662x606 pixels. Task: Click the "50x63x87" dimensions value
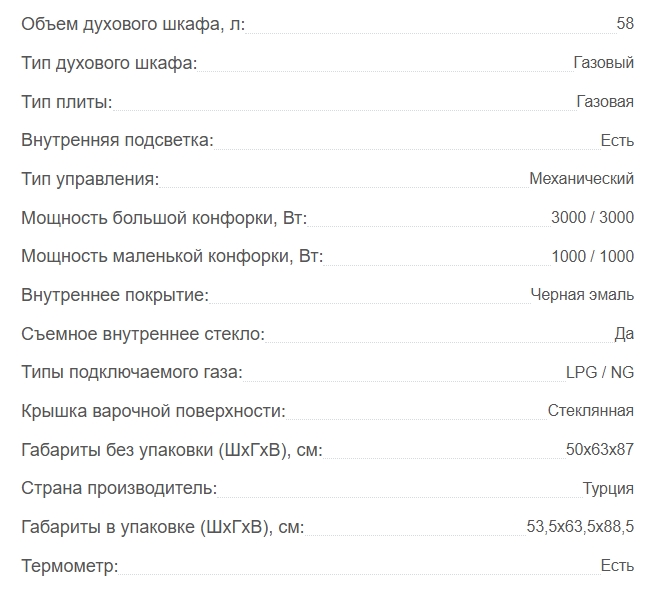pyautogui.click(x=599, y=450)
